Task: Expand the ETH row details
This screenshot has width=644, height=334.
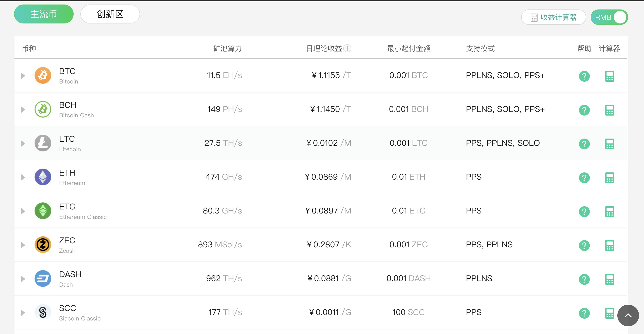Action: [x=23, y=177]
